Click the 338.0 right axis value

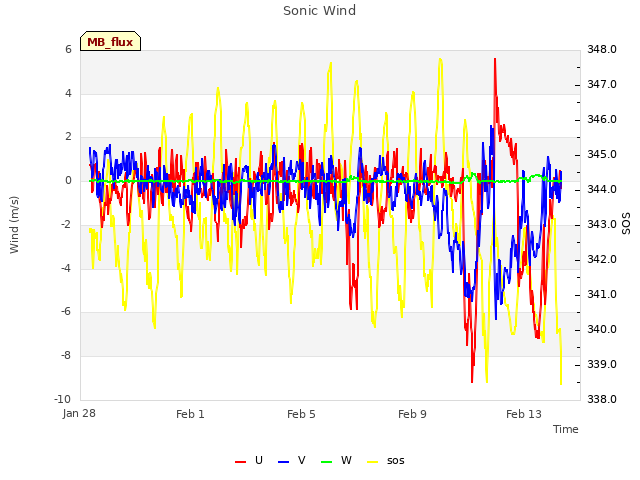(x=602, y=400)
